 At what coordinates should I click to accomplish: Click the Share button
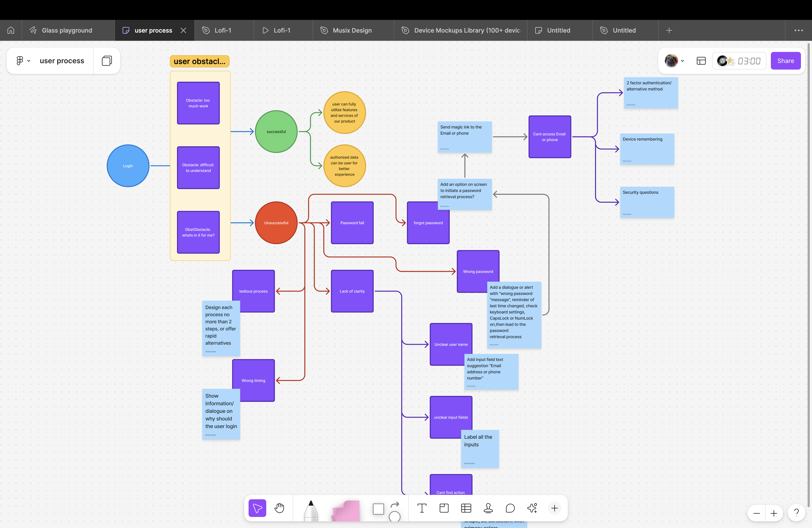coord(785,61)
